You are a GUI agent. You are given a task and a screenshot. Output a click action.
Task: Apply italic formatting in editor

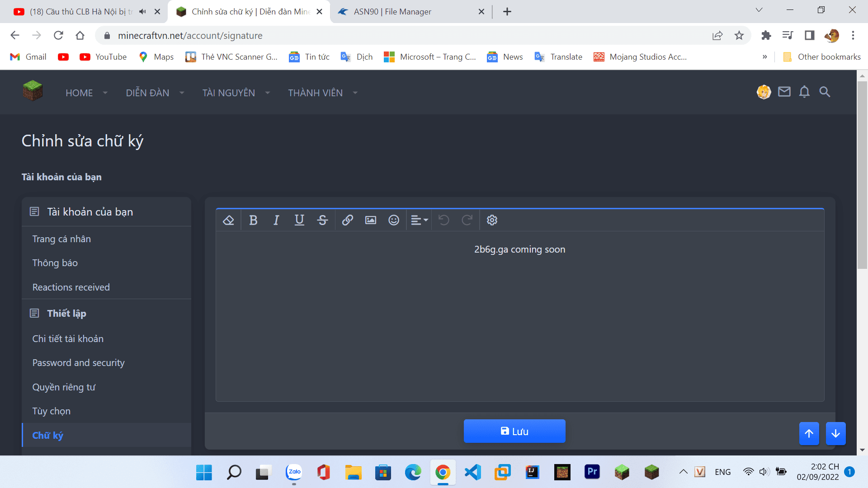tap(276, 220)
